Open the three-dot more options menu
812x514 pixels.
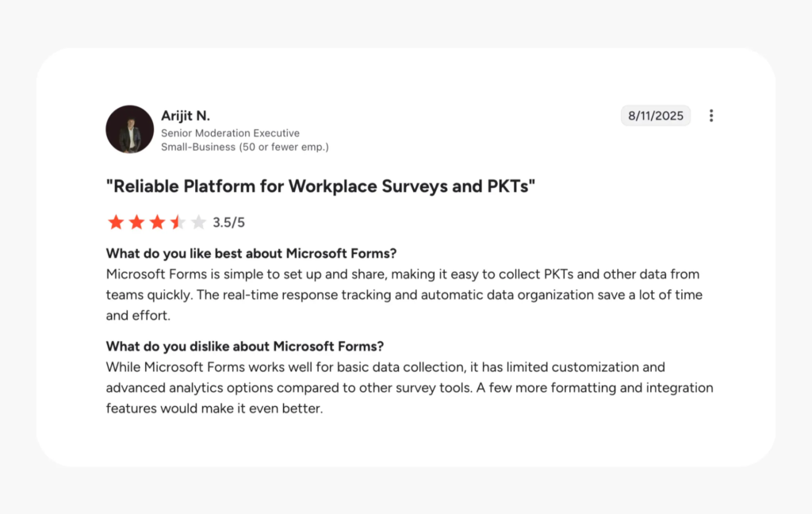pos(711,116)
